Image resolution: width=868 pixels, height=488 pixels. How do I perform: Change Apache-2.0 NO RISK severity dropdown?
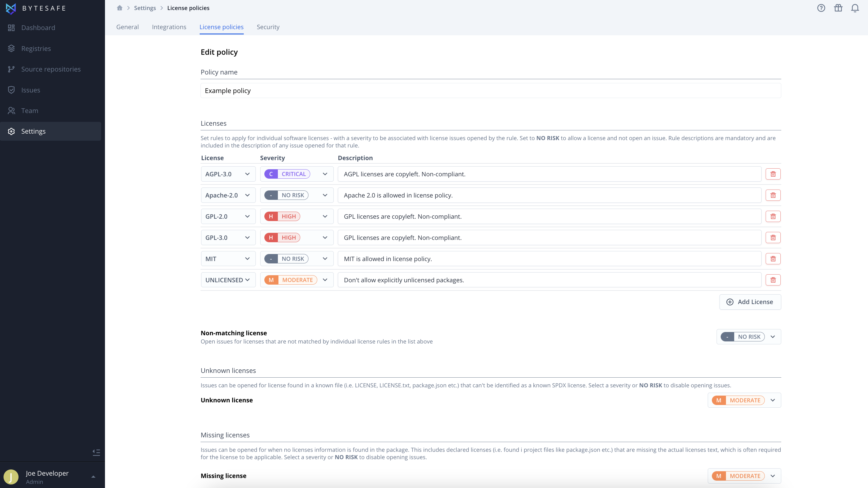coord(297,195)
